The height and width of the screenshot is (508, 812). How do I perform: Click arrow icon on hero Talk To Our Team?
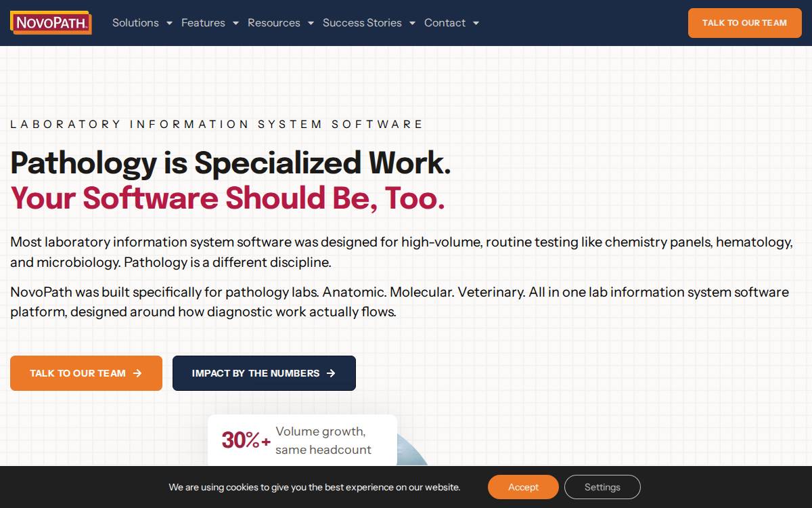137,373
